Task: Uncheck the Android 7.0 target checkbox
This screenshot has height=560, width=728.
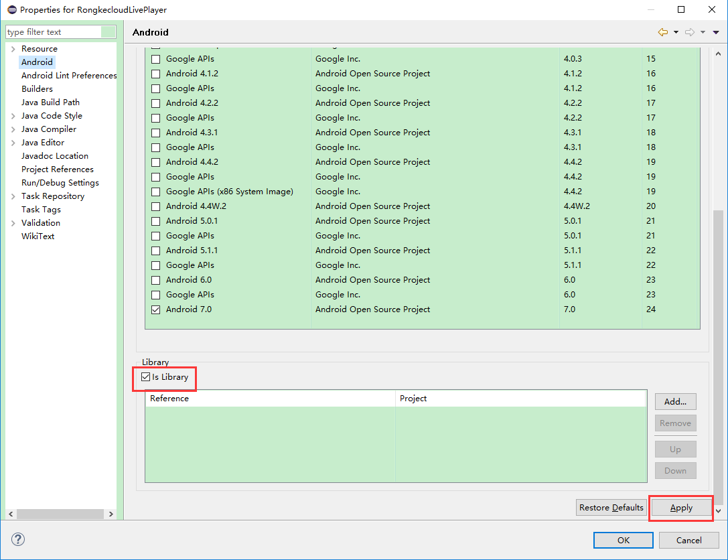Action: pyautogui.click(x=156, y=309)
